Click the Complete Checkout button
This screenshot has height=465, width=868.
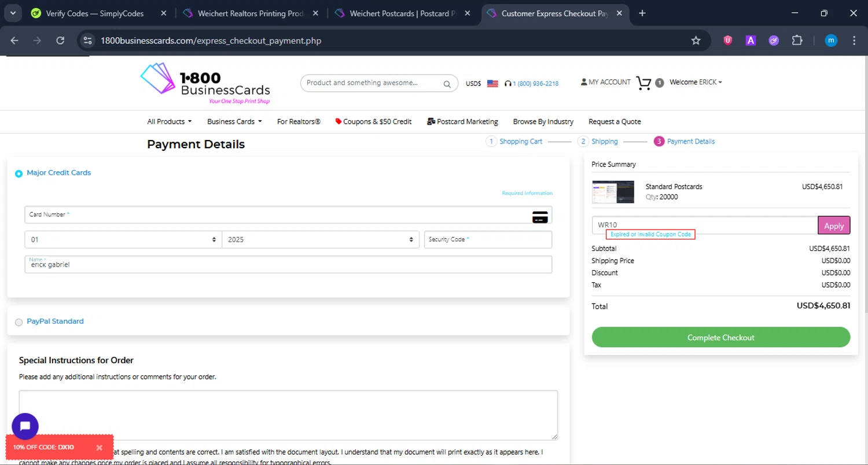click(721, 337)
